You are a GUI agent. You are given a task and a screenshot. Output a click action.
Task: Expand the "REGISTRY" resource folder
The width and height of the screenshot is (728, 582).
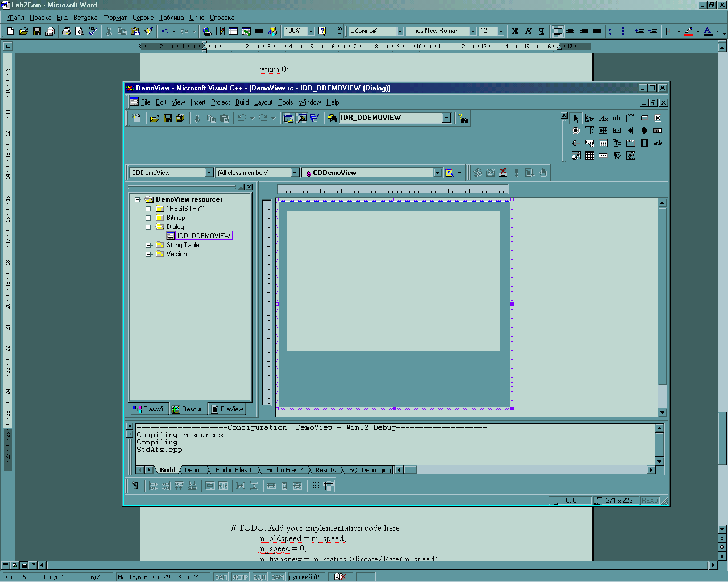click(x=148, y=209)
